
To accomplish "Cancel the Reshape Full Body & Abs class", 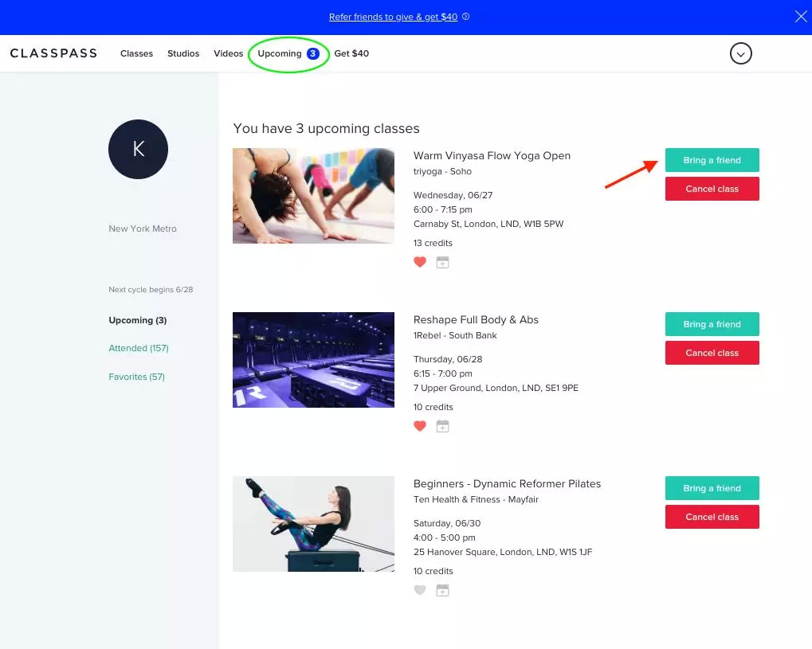I will click(x=712, y=353).
